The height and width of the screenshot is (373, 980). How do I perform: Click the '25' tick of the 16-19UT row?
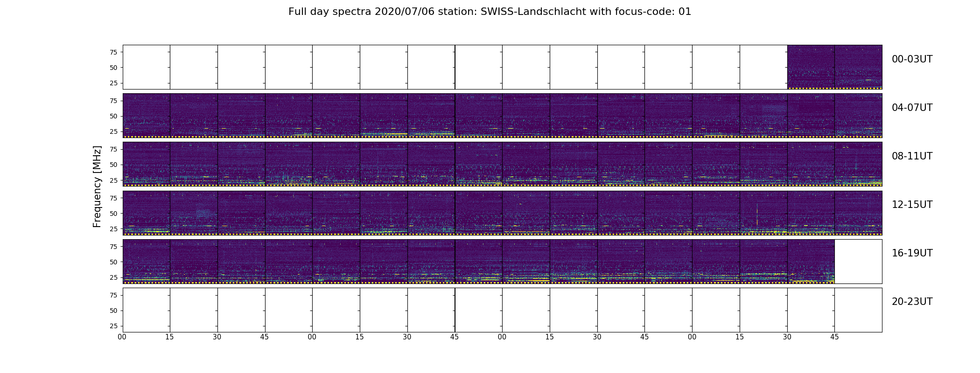tap(113, 277)
